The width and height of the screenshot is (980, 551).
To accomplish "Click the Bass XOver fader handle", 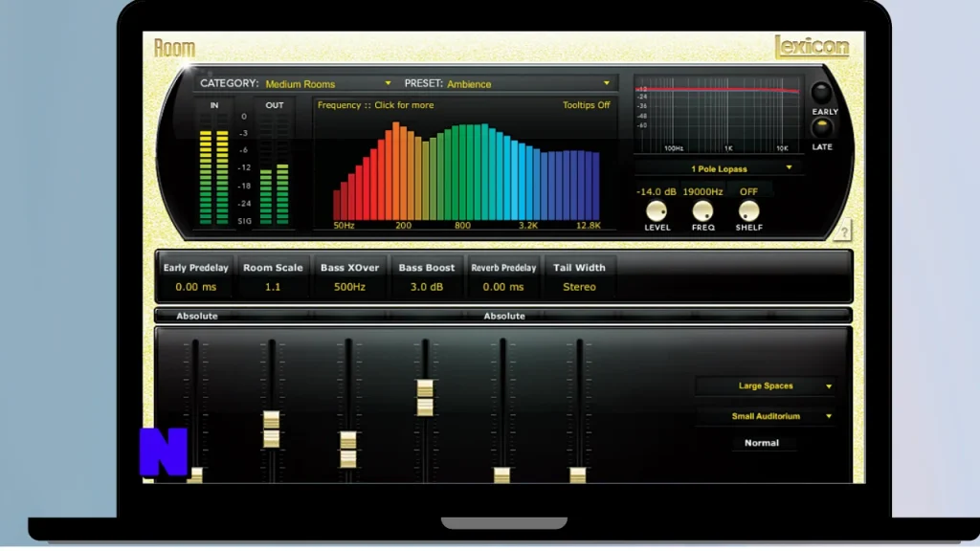I will pos(348,450).
